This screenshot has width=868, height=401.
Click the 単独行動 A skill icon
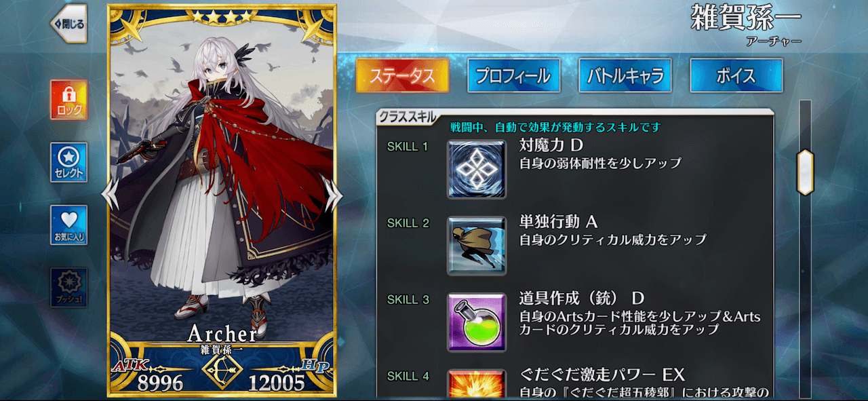[x=477, y=245]
